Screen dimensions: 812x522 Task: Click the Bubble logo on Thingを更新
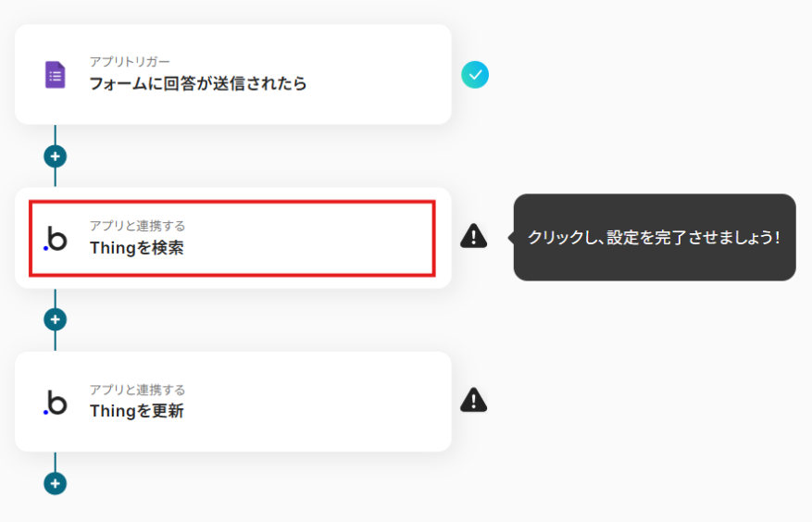(56, 403)
